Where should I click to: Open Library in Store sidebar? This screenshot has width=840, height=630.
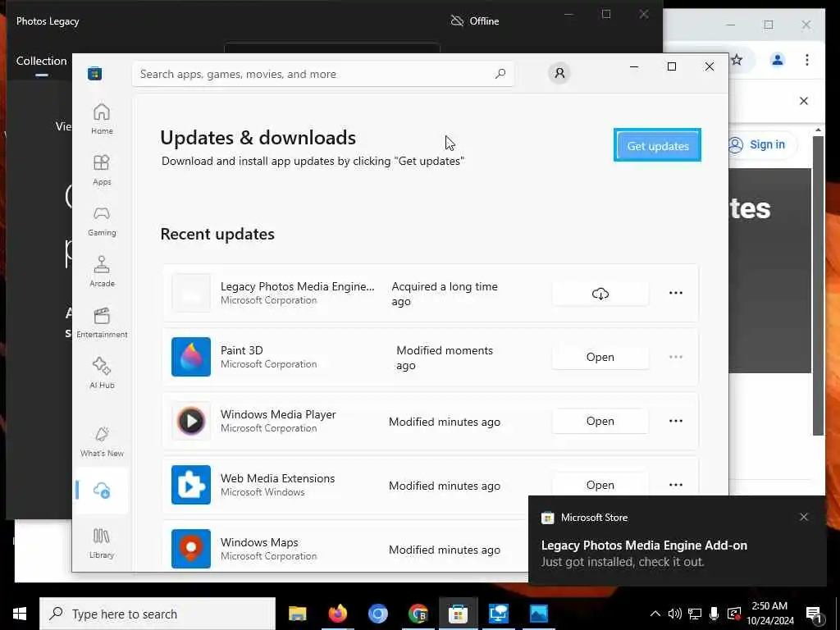click(x=102, y=543)
